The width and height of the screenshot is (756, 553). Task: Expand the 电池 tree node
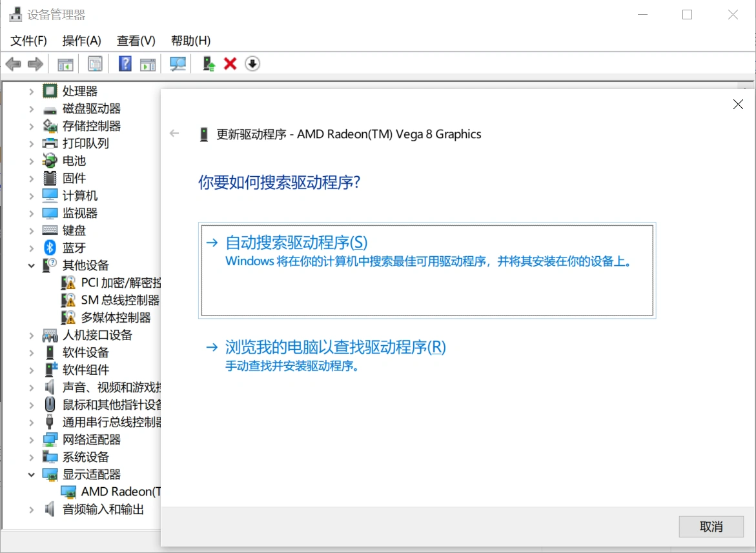[32, 161]
